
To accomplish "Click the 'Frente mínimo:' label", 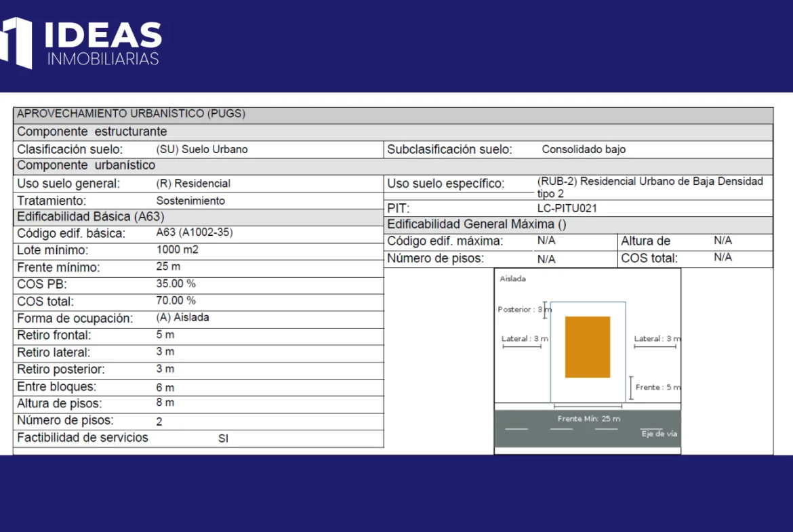I will point(58,267).
